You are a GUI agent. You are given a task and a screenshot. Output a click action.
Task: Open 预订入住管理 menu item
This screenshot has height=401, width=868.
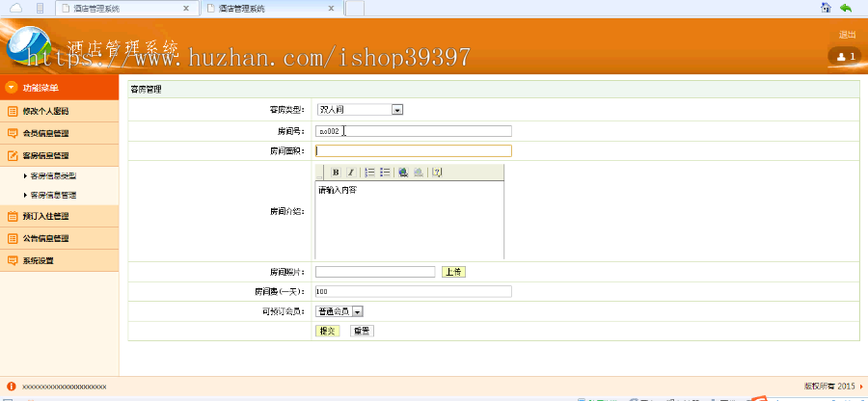tap(59, 216)
